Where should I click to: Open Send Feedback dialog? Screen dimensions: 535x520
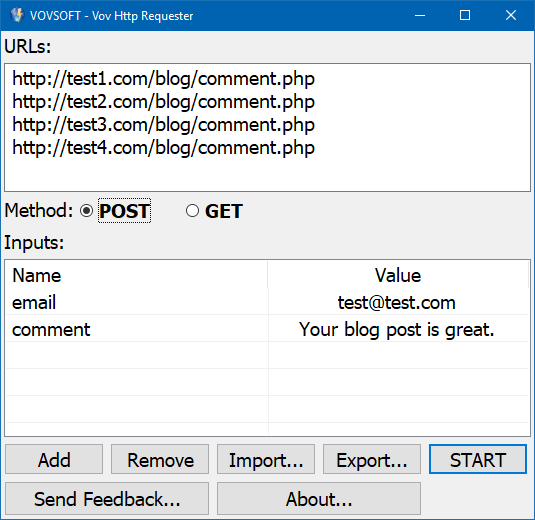coord(107,499)
